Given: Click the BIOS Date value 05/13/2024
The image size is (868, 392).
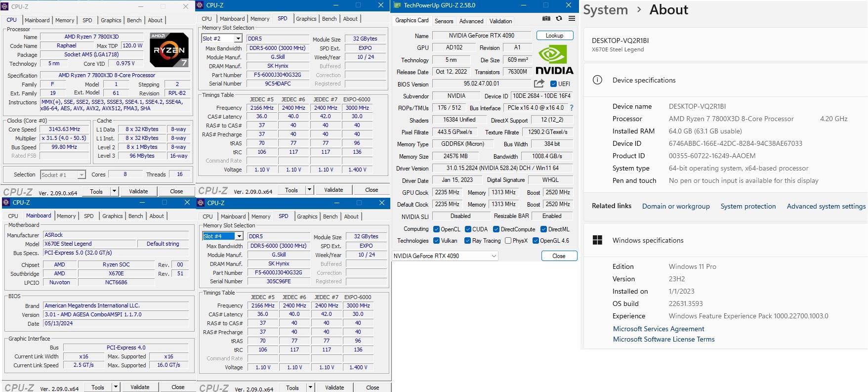Looking at the screenshot, I should click(116, 323).
